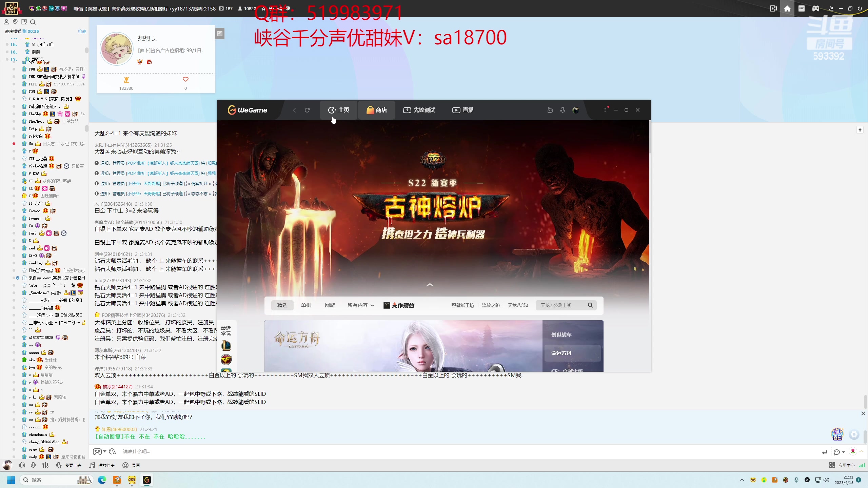Image resolution: width=868 pixels, height=488 pixels.
Task: Open WeGame messages chat icon
Action: (x=550, y=110)
